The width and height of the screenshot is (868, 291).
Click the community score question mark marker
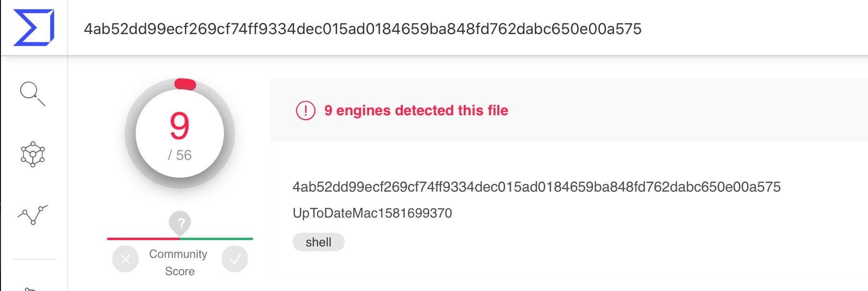(x=180, y=223)
